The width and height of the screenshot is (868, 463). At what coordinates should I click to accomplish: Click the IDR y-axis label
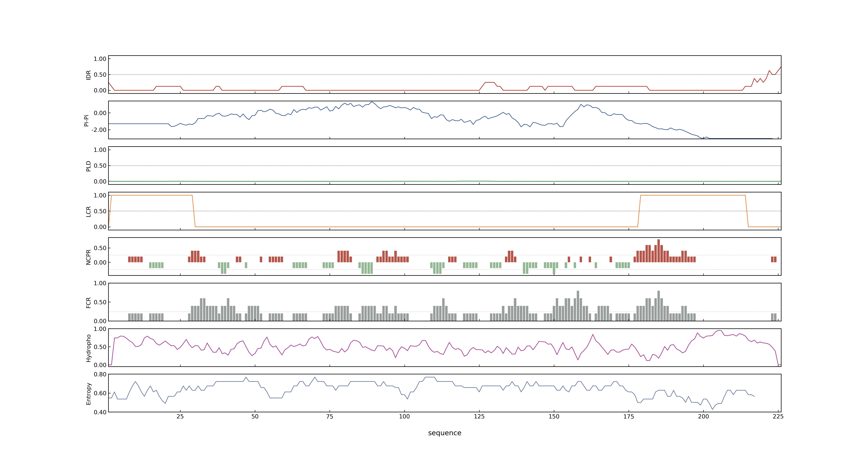pos(88,75)
